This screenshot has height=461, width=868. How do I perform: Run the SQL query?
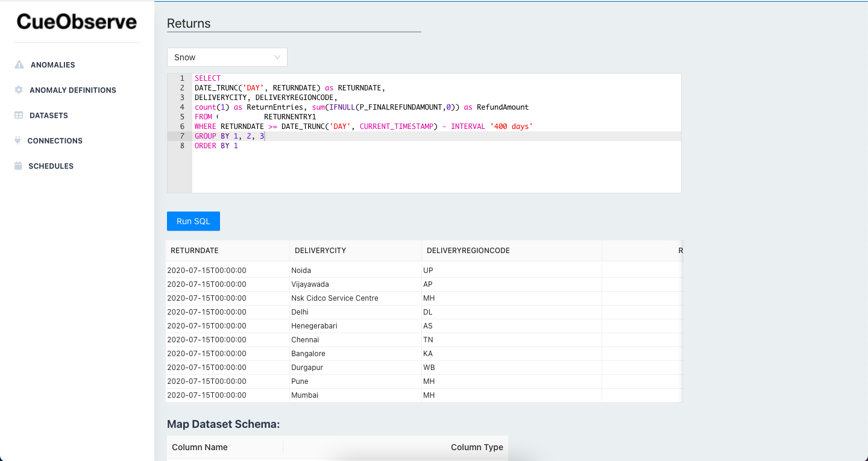pos(193,221)
